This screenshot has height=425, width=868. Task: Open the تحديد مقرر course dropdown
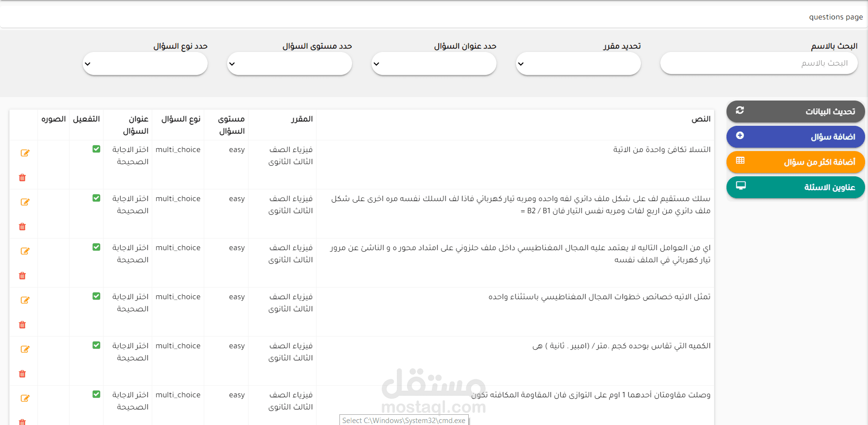pyautogui.click(x=578, y=64)
